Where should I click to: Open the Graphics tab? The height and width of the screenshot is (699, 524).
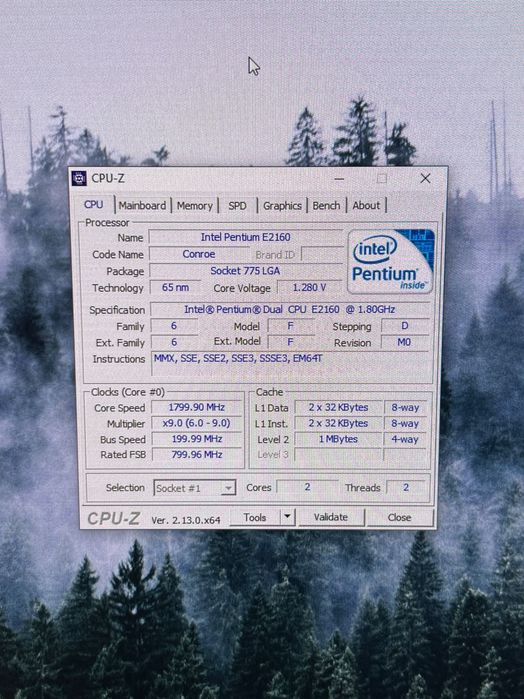282,206
